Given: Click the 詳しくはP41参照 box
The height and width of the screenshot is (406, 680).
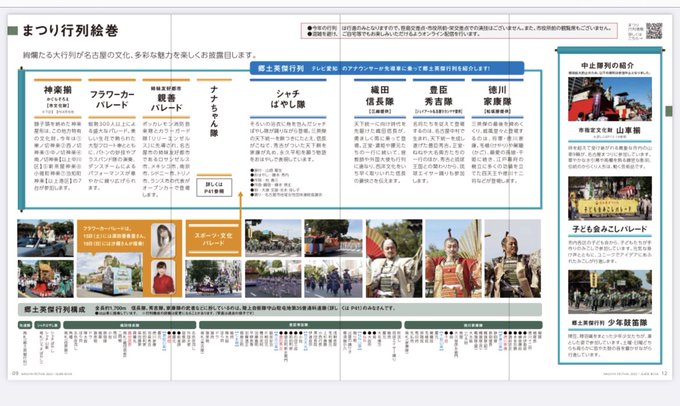Looking at the screenshot, I should pyautogui.click(x=214, y=187).
